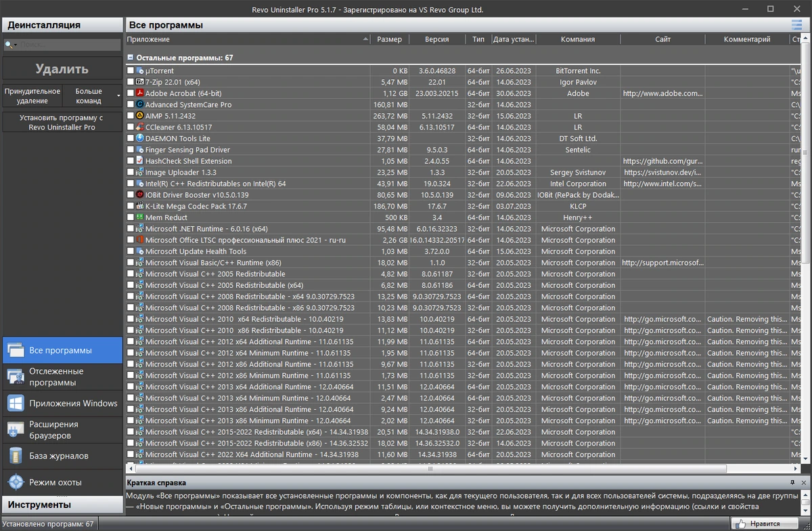Image resolution: width=812 pixels, height=531 pixels.
Task: Check the CCleaner 6.13.10517 box
Action: pyautogui.click(x=131, y=127)
